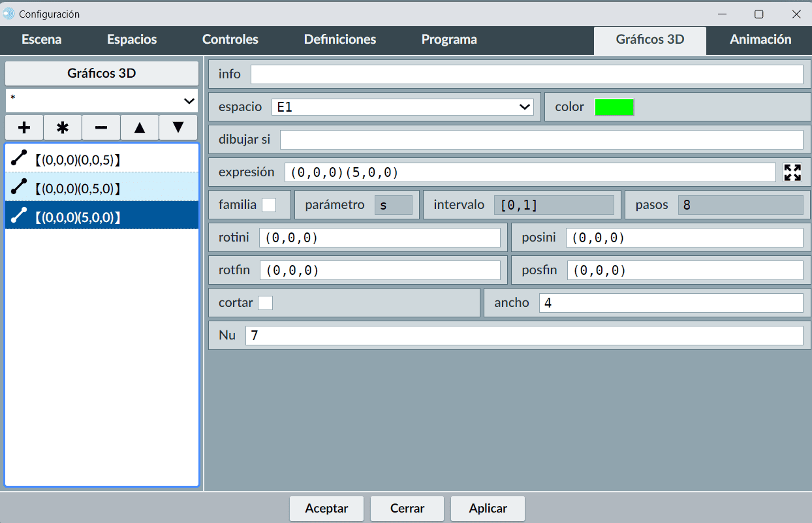This screenshot has height=523, width=812.
Task: Click the minus icon to delete graphic
Action: (101, 127)
